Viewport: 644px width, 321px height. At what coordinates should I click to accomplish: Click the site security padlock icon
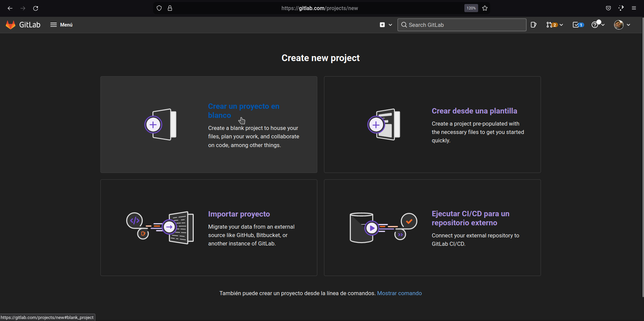170,8
